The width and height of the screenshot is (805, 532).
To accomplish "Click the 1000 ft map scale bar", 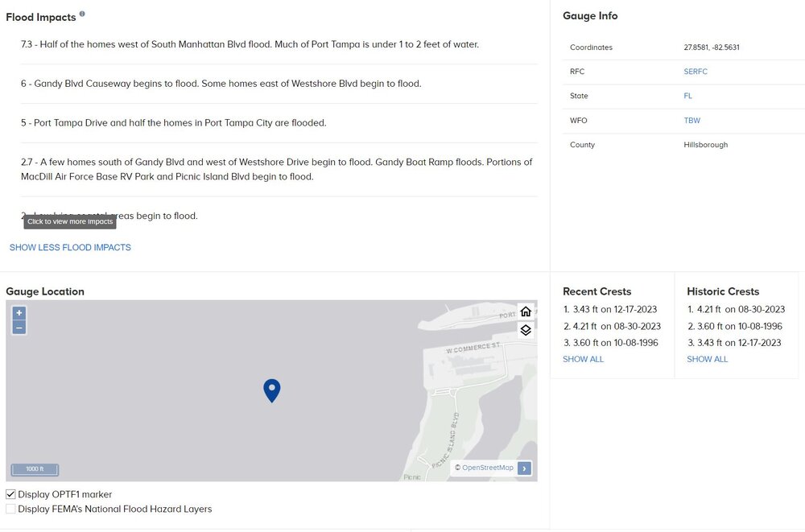I will [x=35, y=469].
